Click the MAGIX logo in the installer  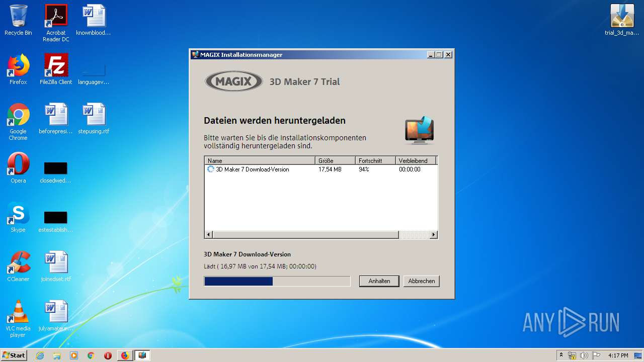point(234,81)
